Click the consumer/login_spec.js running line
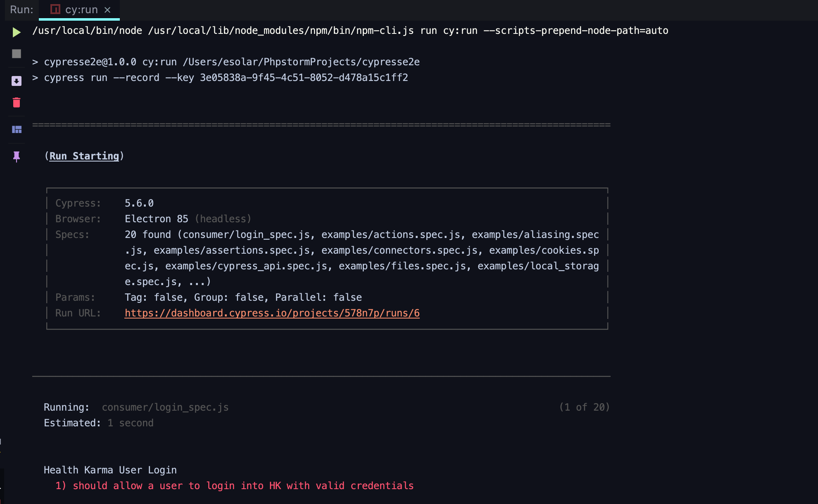Viewport: 818px width, 504px height. [165, 407]
